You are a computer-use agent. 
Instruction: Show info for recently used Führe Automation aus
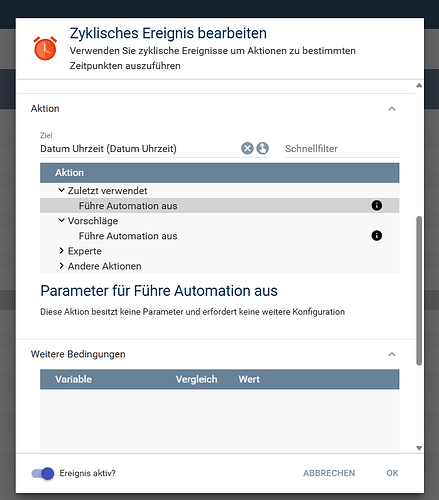click(377, 205)
